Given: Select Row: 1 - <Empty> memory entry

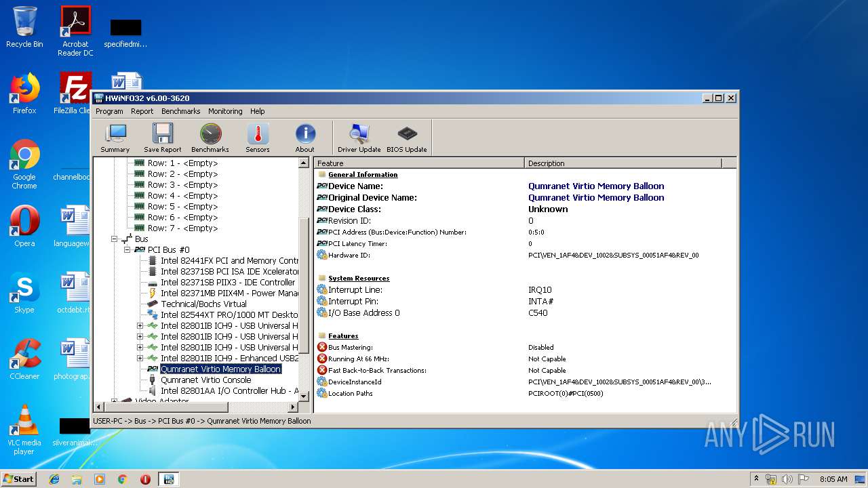Looking at the screenshot, I should pos(182,163).
